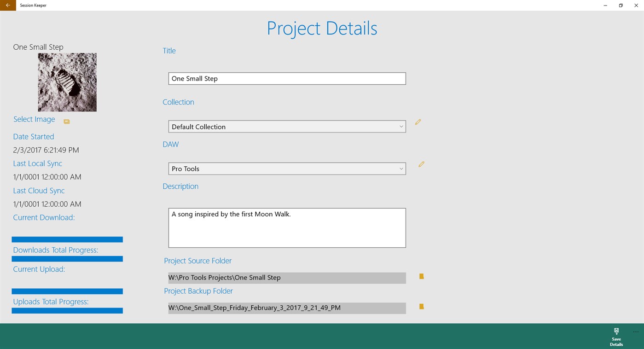Click the footprint project thumbnail
644x349 pixels.
pyautogui.click(x=67, y=82)
